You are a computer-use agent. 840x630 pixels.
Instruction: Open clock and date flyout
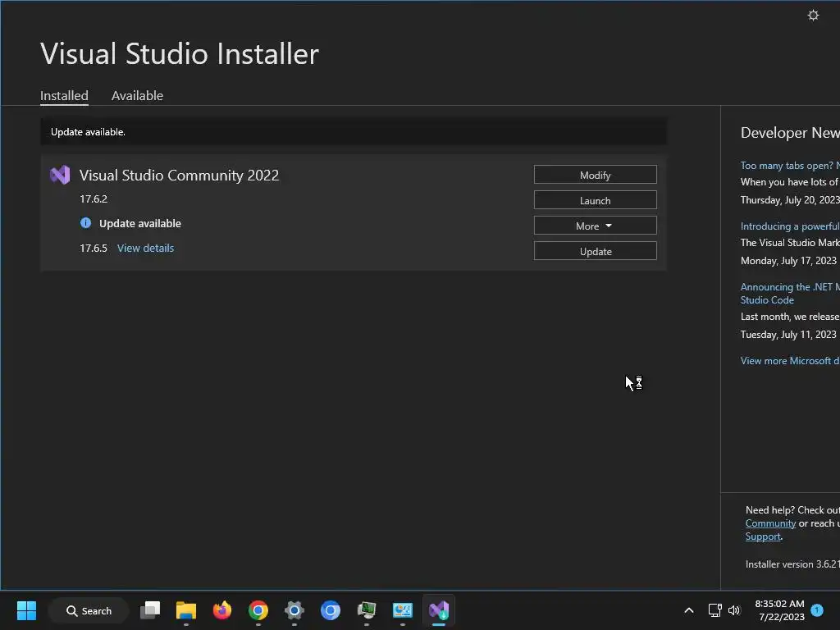(780, 610)
